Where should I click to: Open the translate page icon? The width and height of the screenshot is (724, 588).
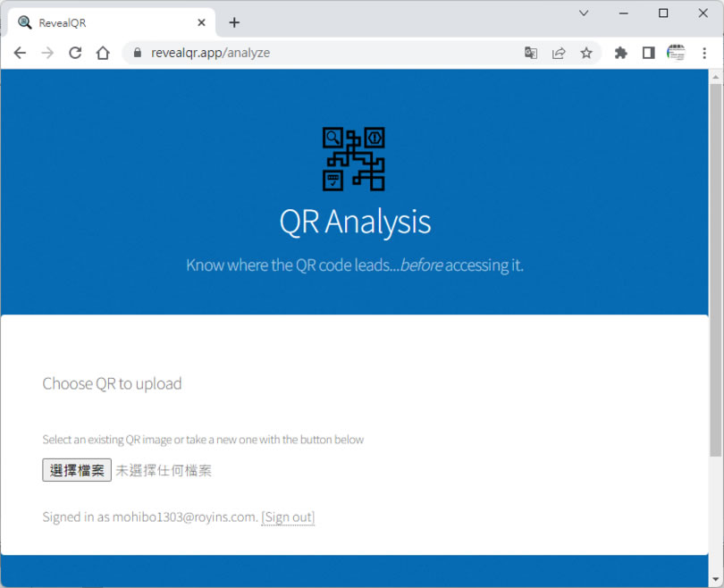531,53
